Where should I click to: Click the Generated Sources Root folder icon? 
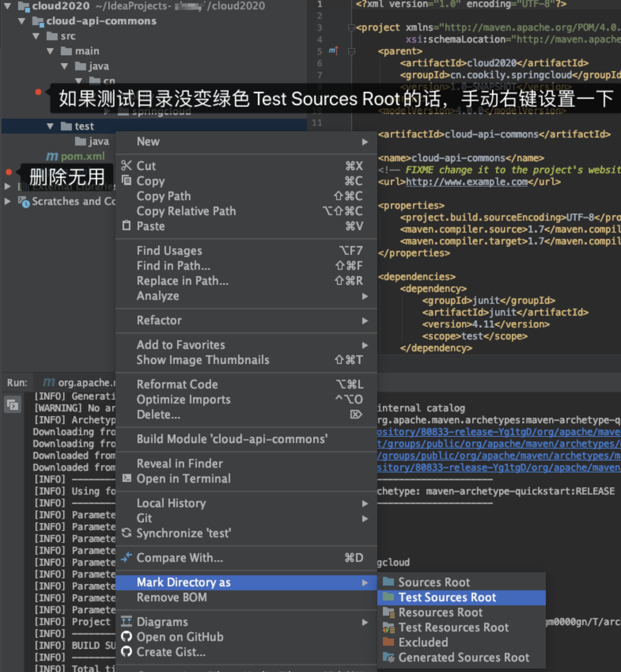[x=388, y=657]
